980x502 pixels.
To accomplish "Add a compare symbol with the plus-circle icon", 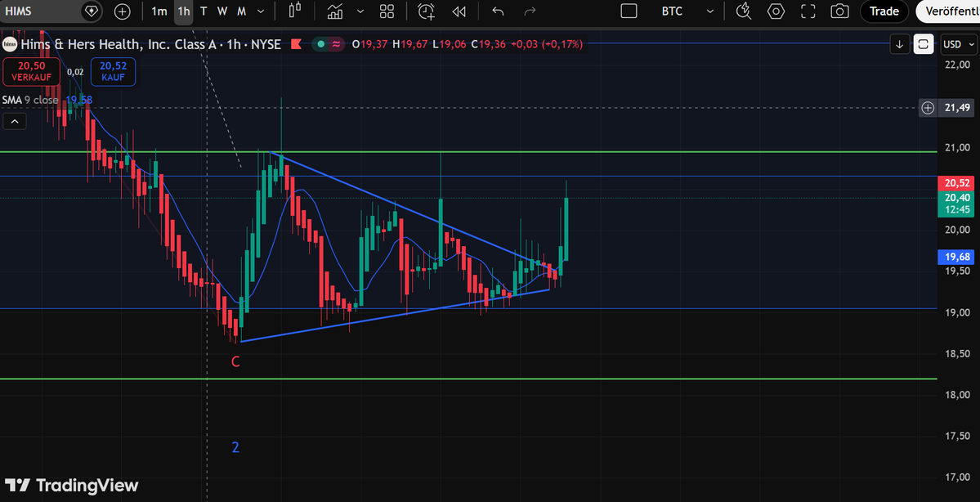I will [x=123, y=11].
